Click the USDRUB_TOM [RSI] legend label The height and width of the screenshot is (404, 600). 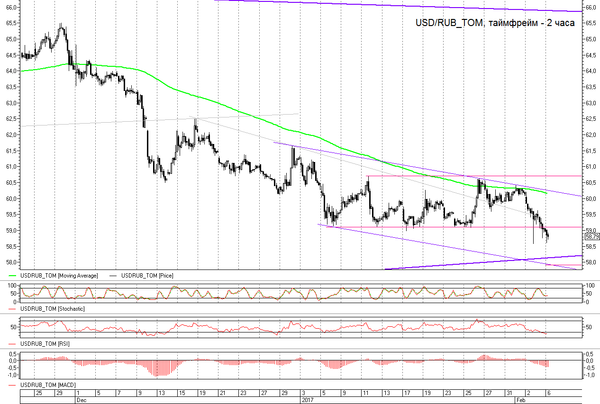click(x=45, y=344)
